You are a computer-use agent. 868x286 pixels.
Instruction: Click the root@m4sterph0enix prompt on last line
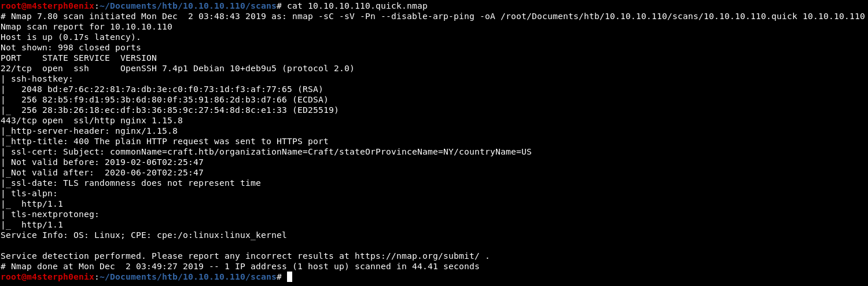47,277
